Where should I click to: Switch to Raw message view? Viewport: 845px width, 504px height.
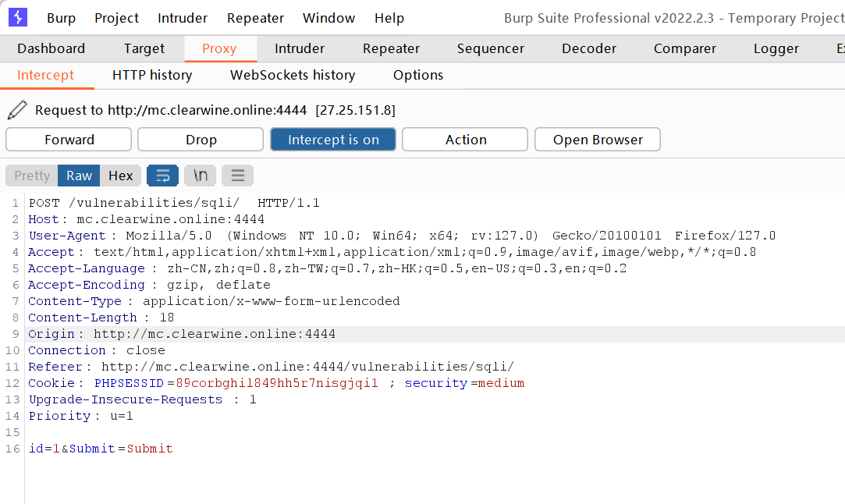pos(79,176)
